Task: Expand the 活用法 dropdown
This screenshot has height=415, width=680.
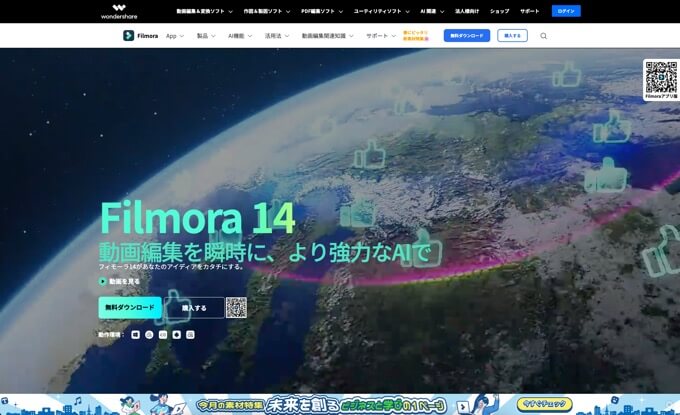Action: [277, 36]
